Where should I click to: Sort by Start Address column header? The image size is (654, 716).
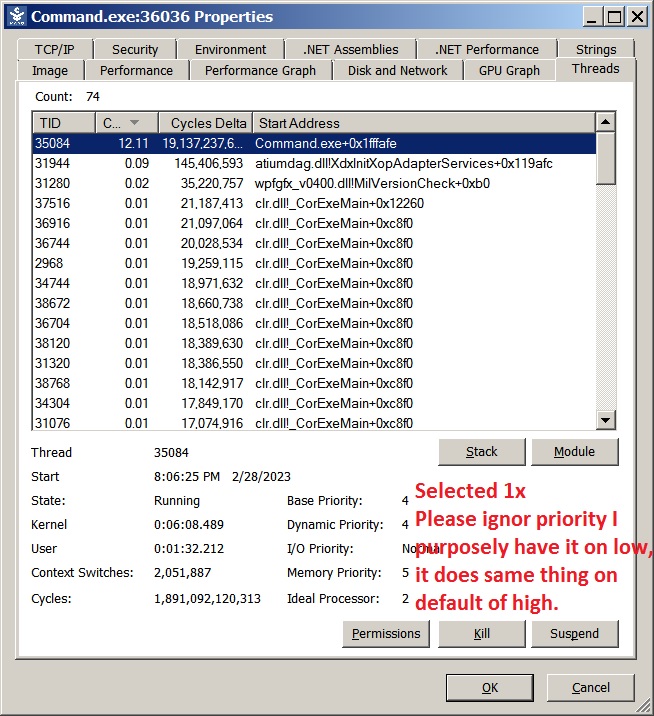pyautogui.click(x=424, y=123)
